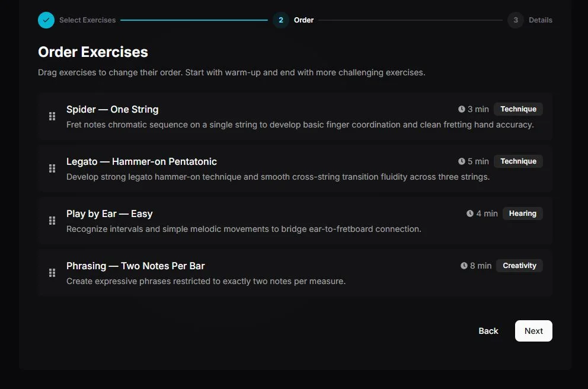Viewport: 588px width, 389px height.
Task: Click the Creativity category tag
Action: click(x=519, y=266)
